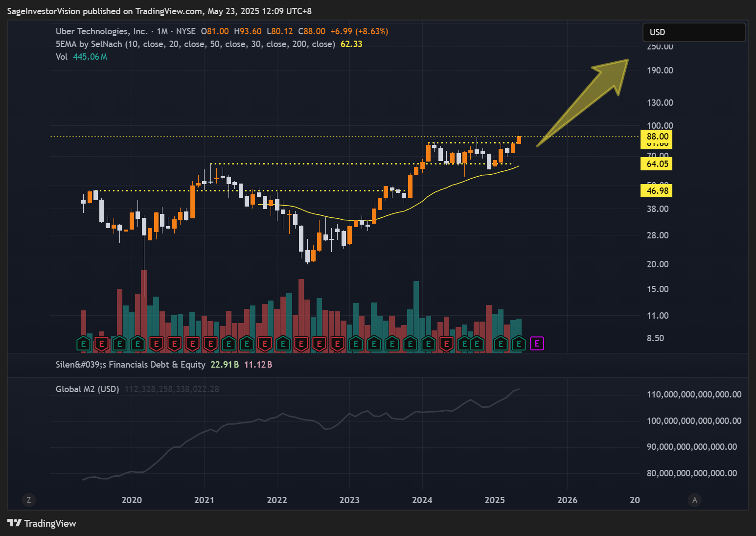Viewport: 756px width, 536px height.
Task: Open the earliest earnings marker on the chart
Action: click(x=84, y=344)
